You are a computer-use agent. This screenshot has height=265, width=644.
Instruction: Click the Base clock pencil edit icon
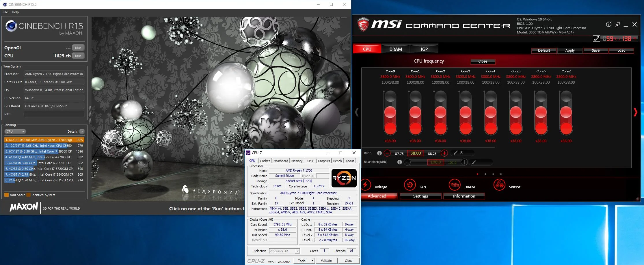click(x=474, y=162)
